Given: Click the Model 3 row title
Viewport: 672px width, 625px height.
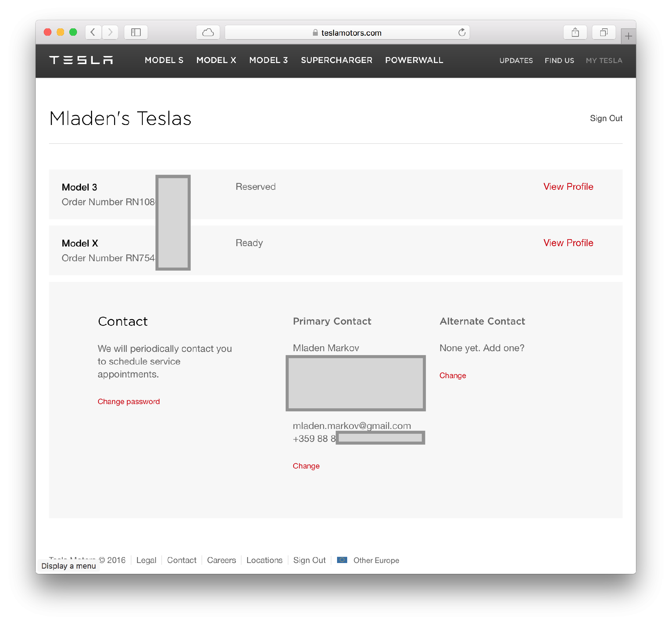Looking at the screenshot, I should click(x=79, y=187).
